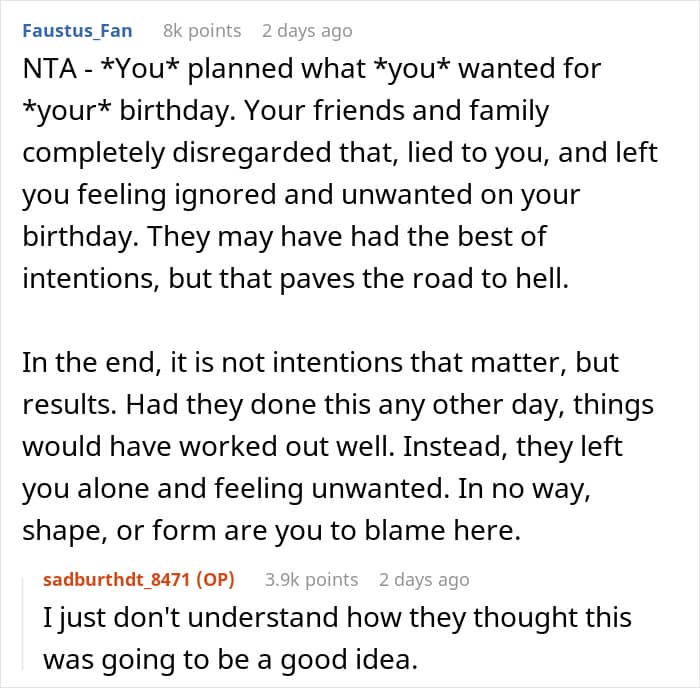Click the 3.9k points score
Viewport: 700px width, 688px height.
[x=311, y=579]
